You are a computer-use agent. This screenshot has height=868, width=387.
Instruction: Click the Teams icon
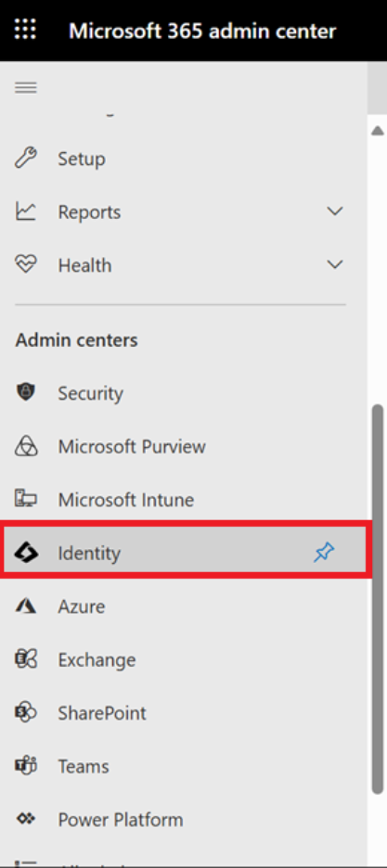pos(25,766)
